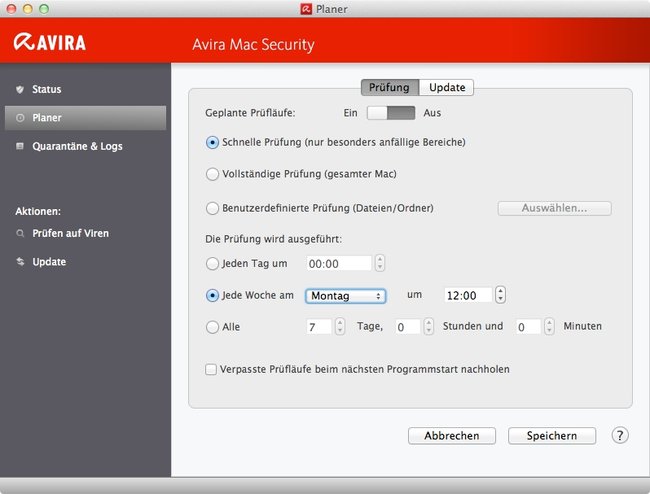Select the Jede Woche am schedule option

(x=212, y=295)
